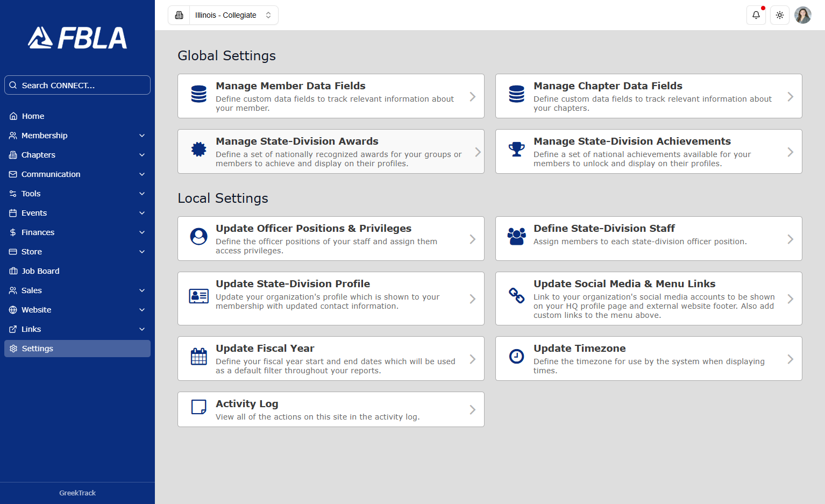The width and height of the screenshot is (825, 504).
Task: Click the arrow on Update State-Division Profile card
Action: [472, 299]
